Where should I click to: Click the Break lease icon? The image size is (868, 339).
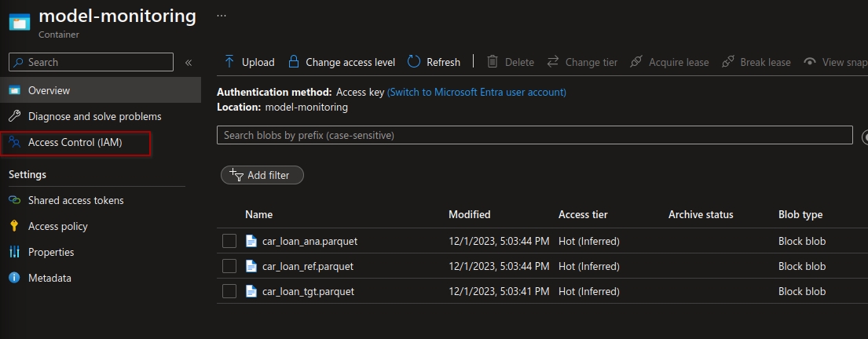(x=727, y=62)
